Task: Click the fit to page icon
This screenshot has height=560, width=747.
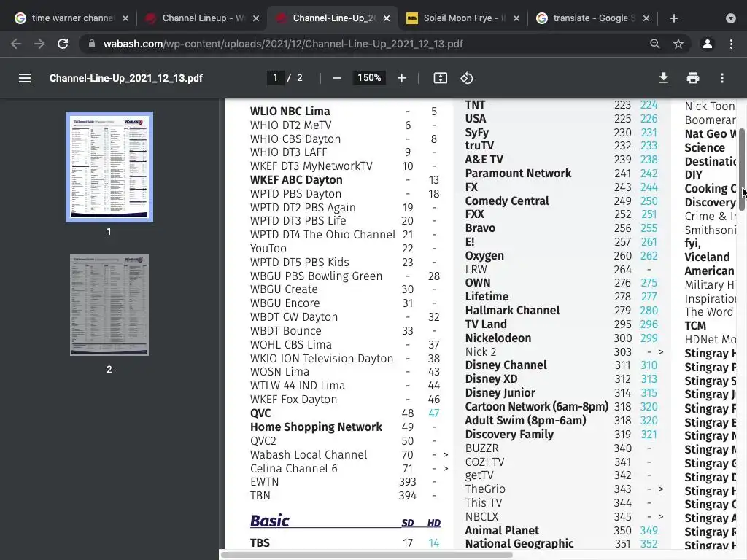Action: coord(440,78)
